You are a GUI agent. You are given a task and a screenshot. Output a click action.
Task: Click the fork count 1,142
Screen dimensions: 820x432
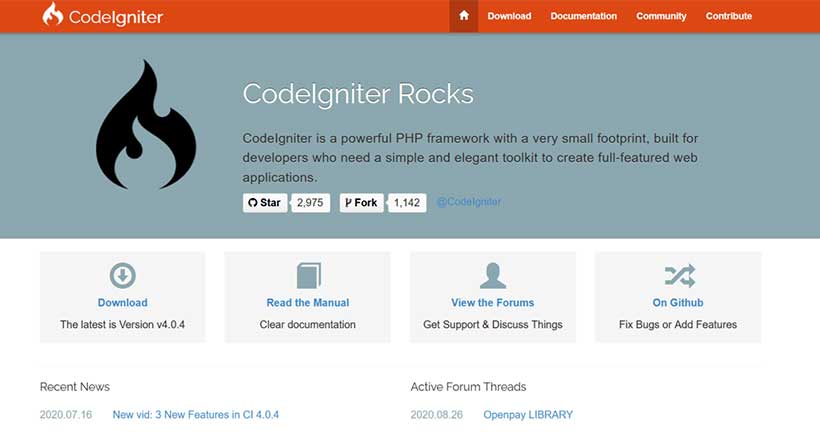[x=407, y=203]
